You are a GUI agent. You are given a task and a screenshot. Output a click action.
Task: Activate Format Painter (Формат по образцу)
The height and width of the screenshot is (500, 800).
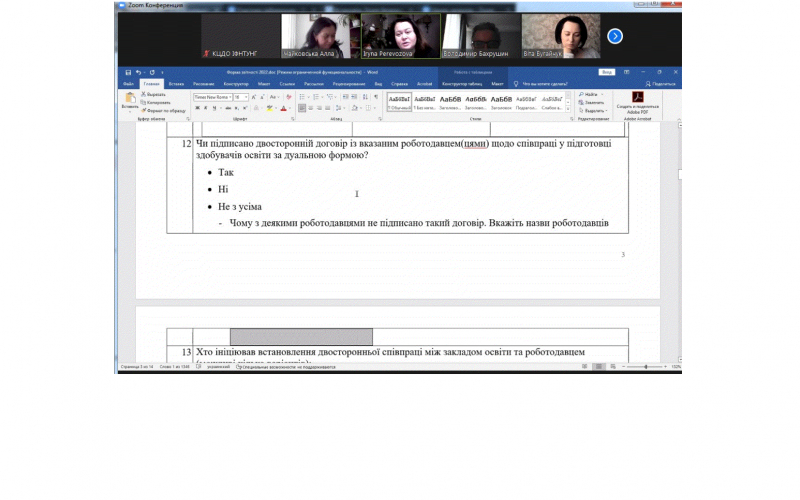(163, 110)
